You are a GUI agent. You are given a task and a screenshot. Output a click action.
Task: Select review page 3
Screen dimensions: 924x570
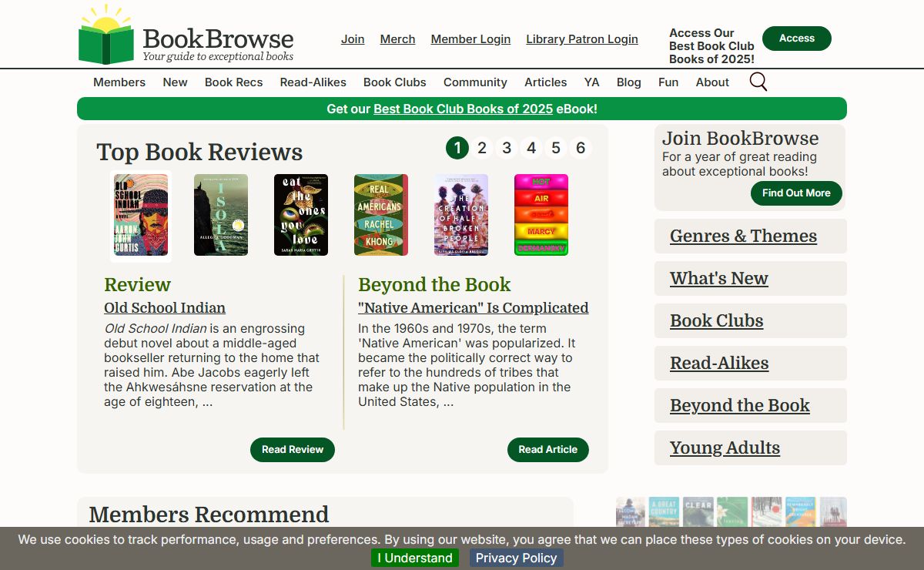507,148
